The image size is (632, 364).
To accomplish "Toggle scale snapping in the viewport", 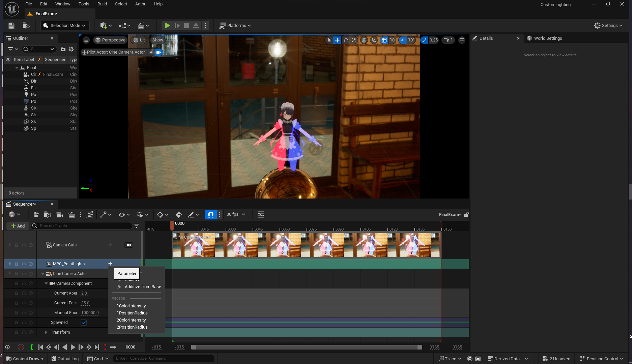I will [424, 40].
